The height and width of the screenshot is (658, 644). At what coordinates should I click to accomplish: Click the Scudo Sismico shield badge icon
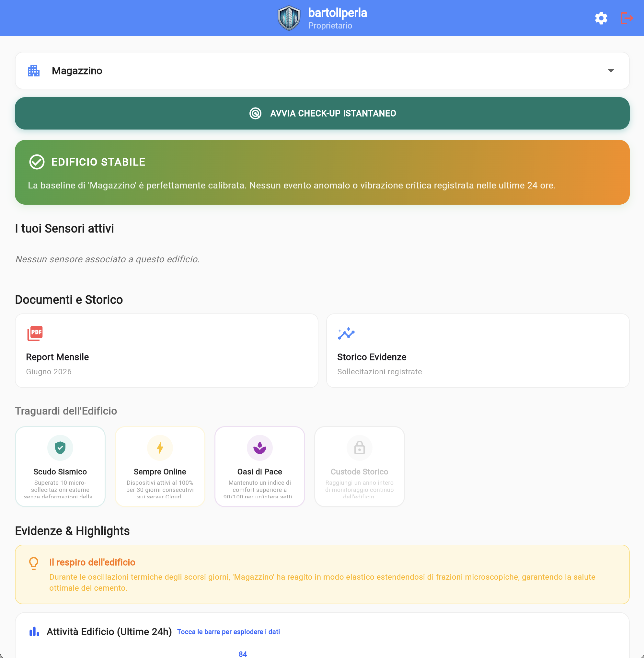(x=60, y=448)
